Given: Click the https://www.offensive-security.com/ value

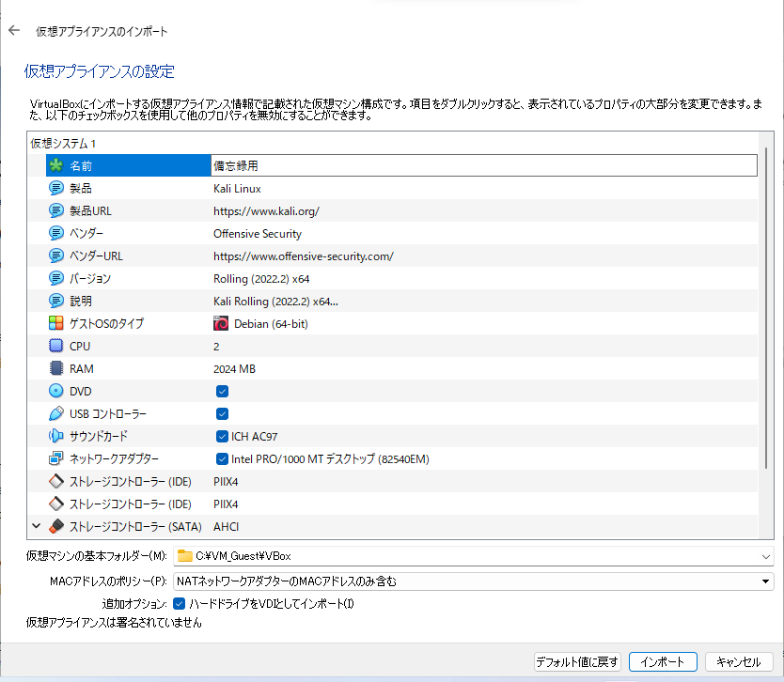Looking at the screenshot, I should tap(303, 256).
